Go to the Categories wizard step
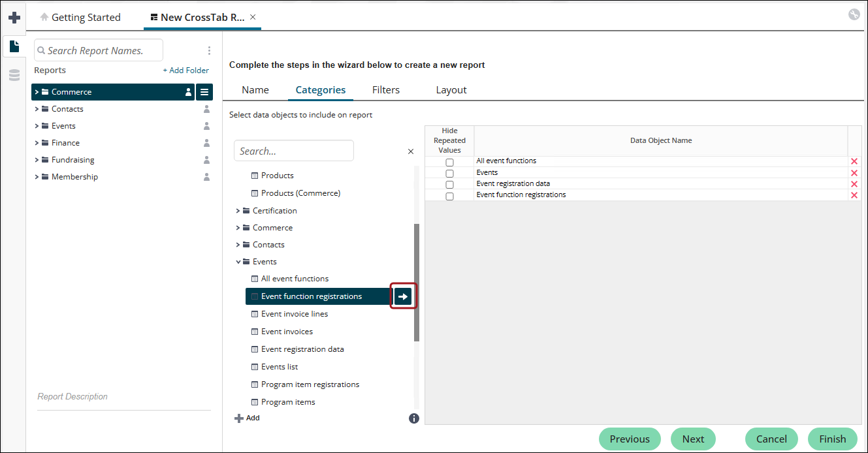868x453 pixels. (x=321, y=90)
